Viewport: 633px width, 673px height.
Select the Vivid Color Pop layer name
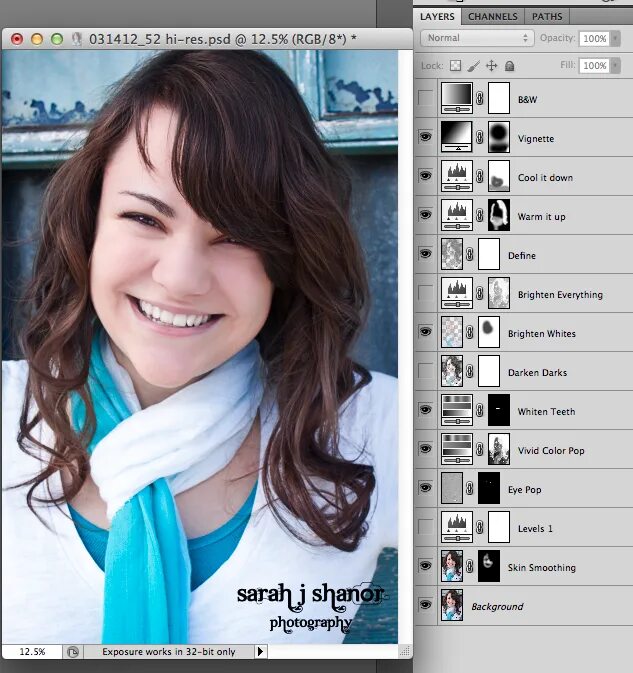(551, 451)
